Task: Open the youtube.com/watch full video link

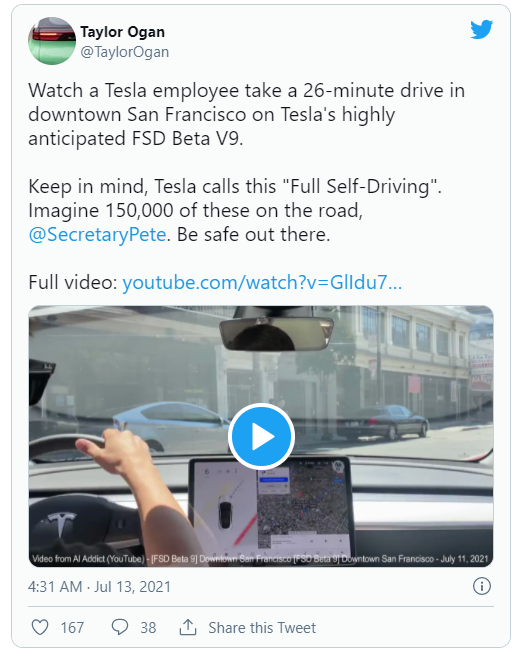Action: (262, 282)
